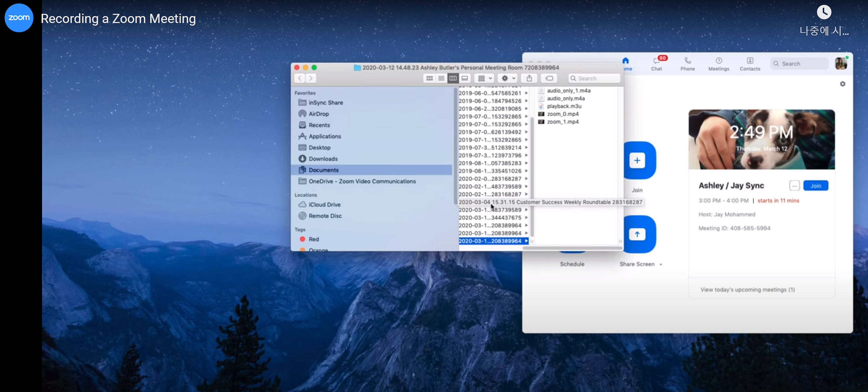Open the Finder action gear dropdown
This screenshot has width=868, height=392.
[x=508, y=78]
